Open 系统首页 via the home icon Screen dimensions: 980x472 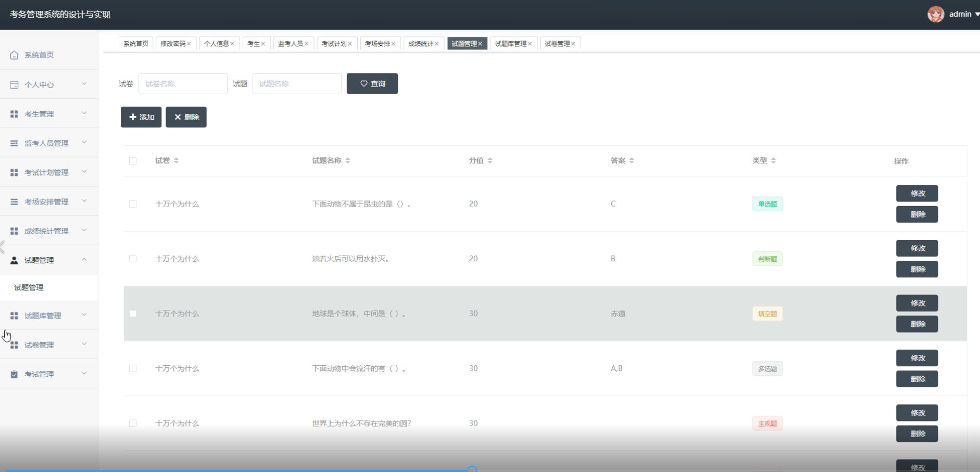[x=14, y=55]
